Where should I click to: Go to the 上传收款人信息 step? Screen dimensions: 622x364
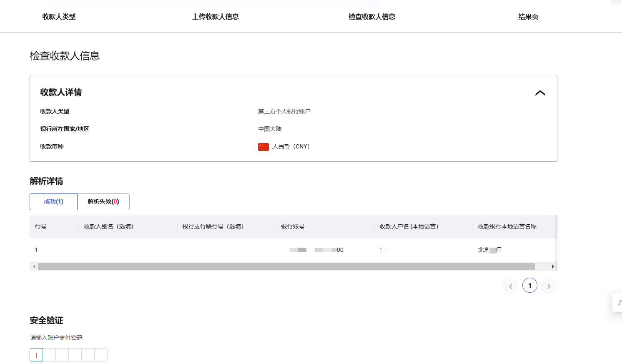(x=215, y=17)
